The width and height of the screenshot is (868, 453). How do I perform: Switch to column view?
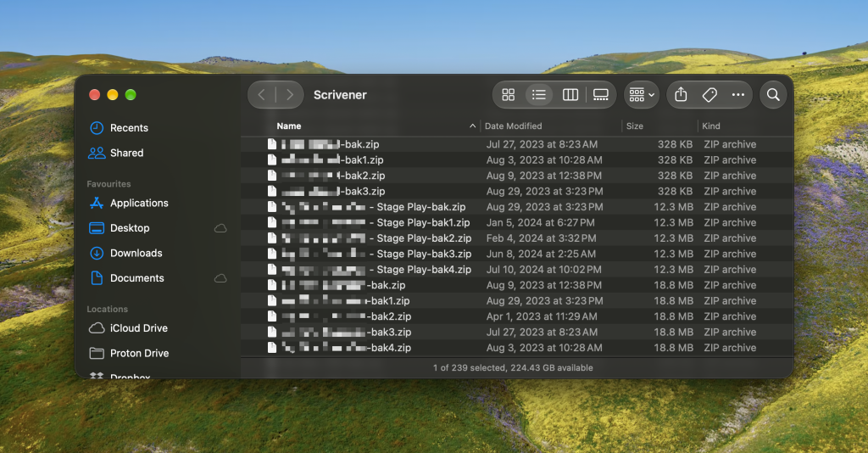[x=570, y=95]
